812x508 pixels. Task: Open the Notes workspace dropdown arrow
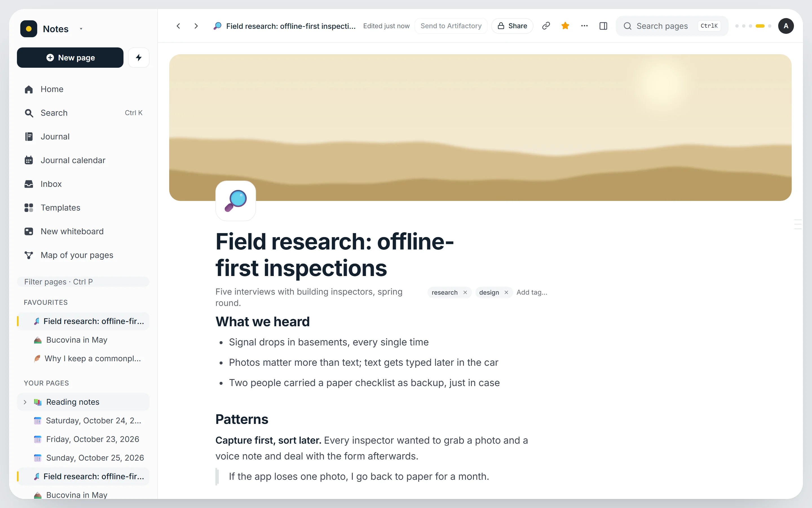pyautogui.click(x=81, y=29)
